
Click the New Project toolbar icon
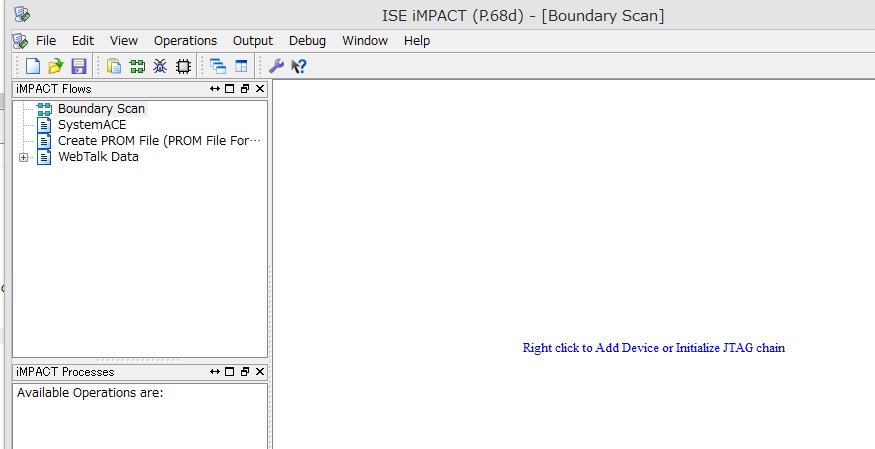click(x=33, y=66)
